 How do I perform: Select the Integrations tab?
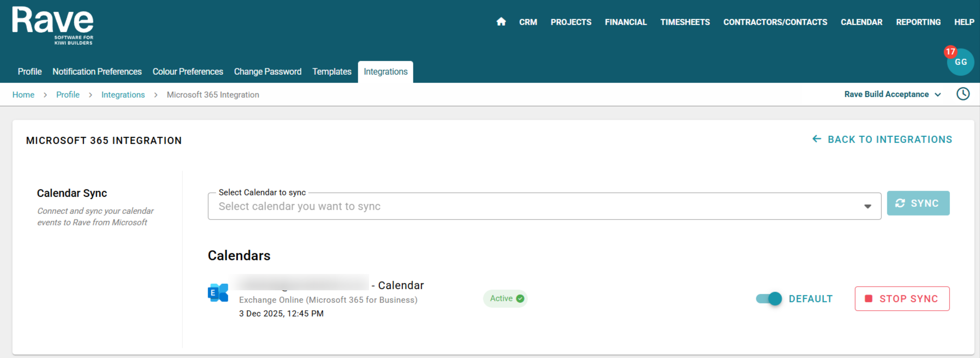point(385,71)
